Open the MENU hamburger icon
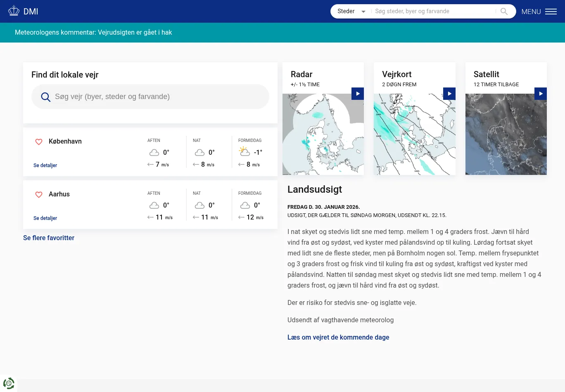The image size is (565, 392). pos(551,12)
